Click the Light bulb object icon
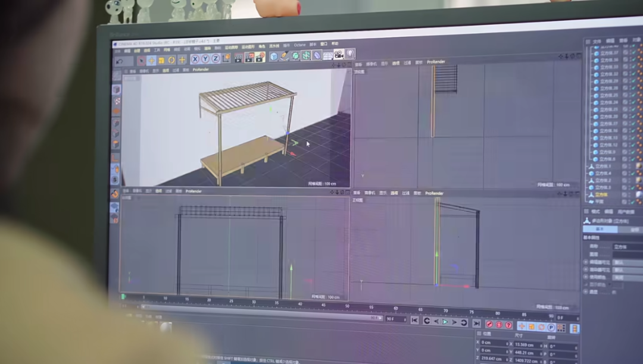 click(x=349, y=54)
